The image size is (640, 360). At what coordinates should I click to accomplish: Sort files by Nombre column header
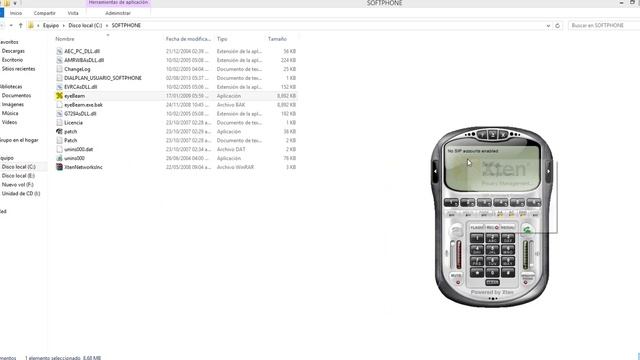[65, 39]
